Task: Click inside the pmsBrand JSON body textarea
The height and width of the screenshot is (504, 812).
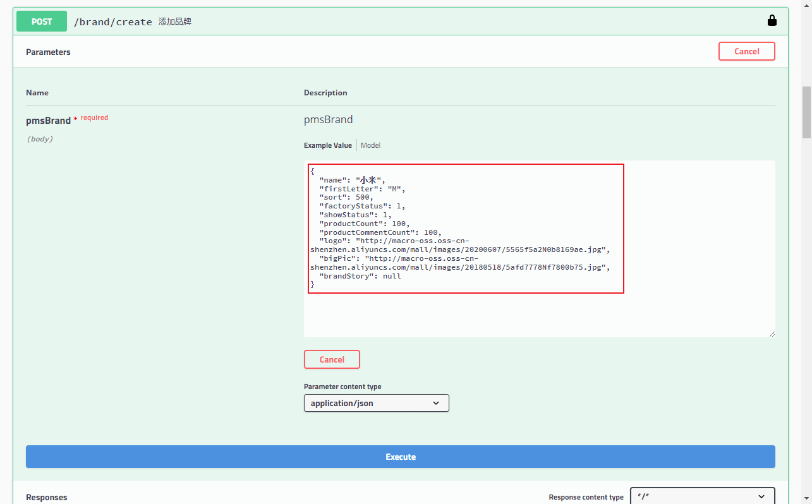Action: 540,249
